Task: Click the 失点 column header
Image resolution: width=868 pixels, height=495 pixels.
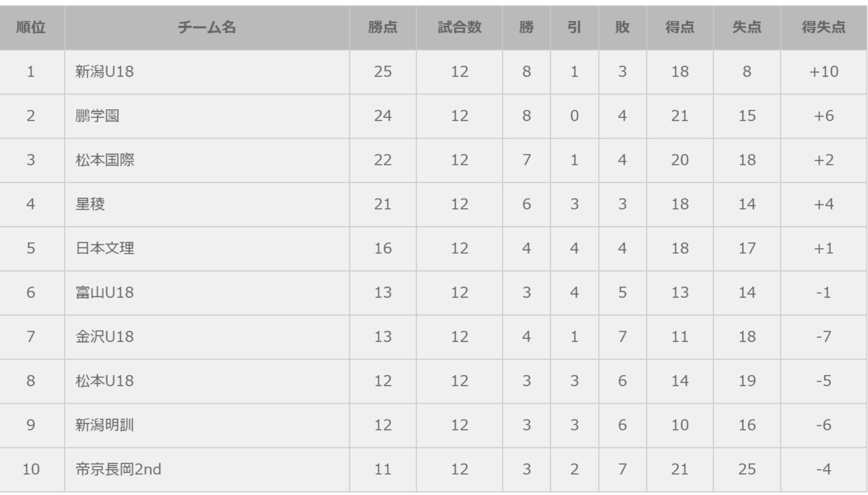Action: (x=747, y=28)
